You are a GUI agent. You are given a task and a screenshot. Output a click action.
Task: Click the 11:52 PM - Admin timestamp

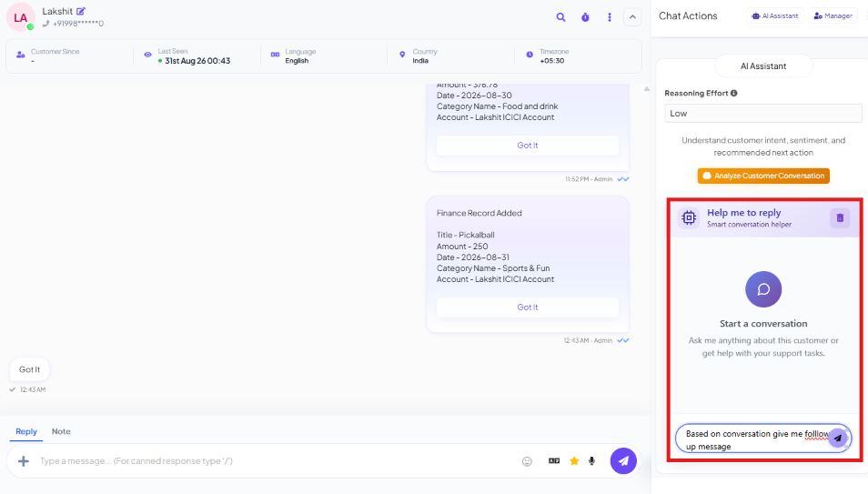[589, 179]
